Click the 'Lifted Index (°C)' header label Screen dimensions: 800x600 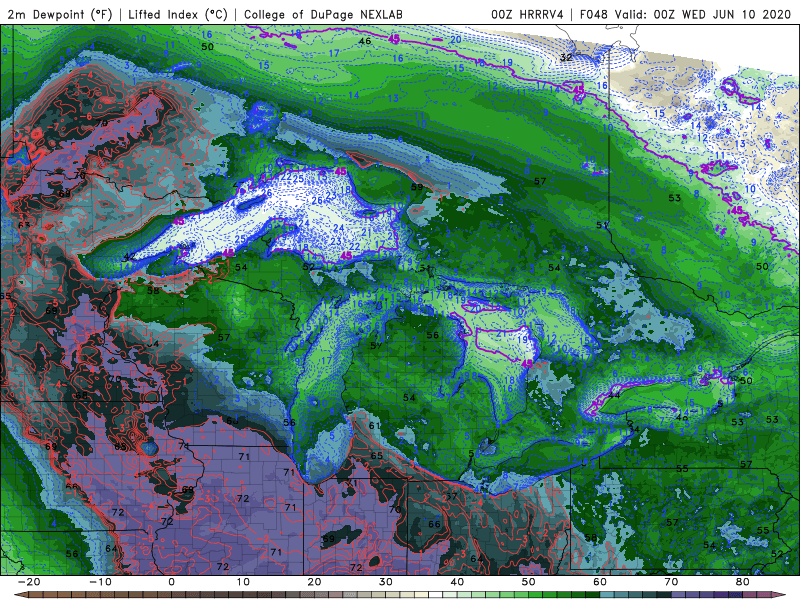178,14
